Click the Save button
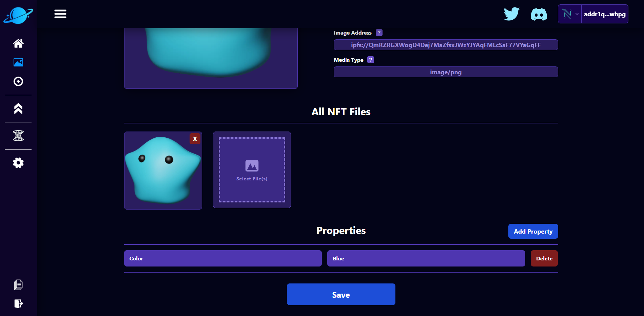 point(341,294)
